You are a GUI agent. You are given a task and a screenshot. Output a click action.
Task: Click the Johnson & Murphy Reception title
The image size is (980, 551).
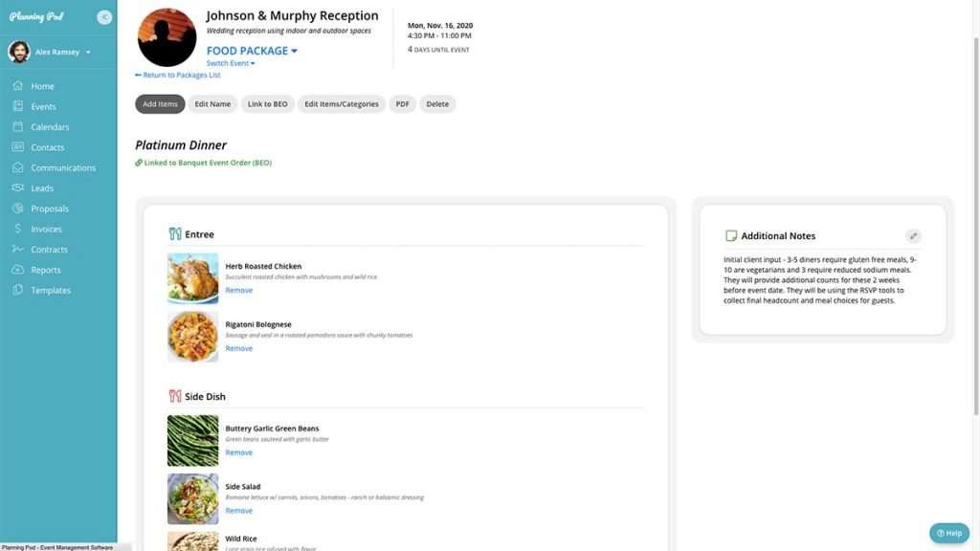[292, 15]
